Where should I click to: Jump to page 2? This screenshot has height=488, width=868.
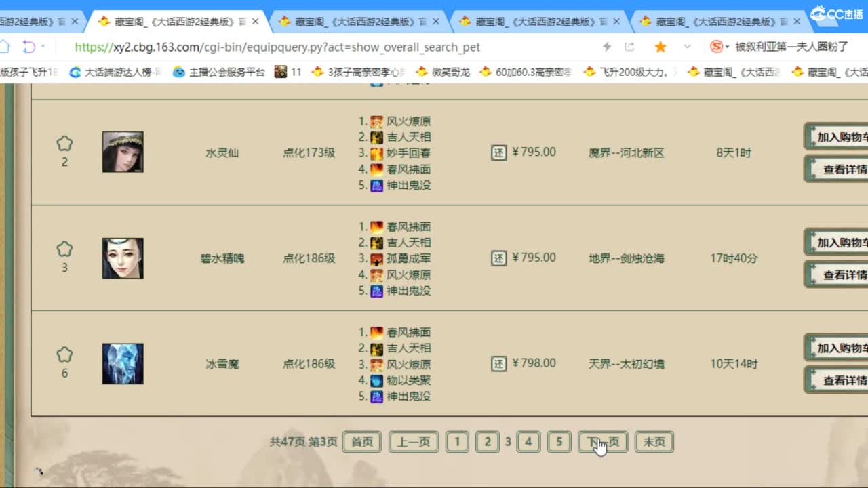[488, 442]
